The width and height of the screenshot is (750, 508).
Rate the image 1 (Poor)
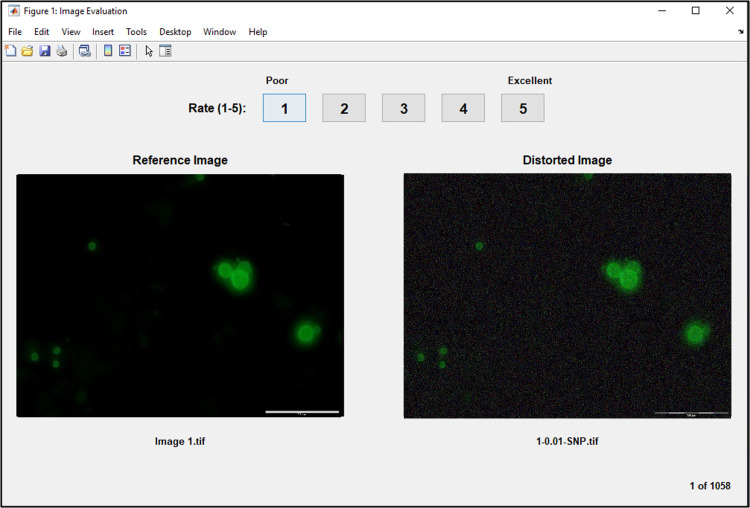point(284,108)
